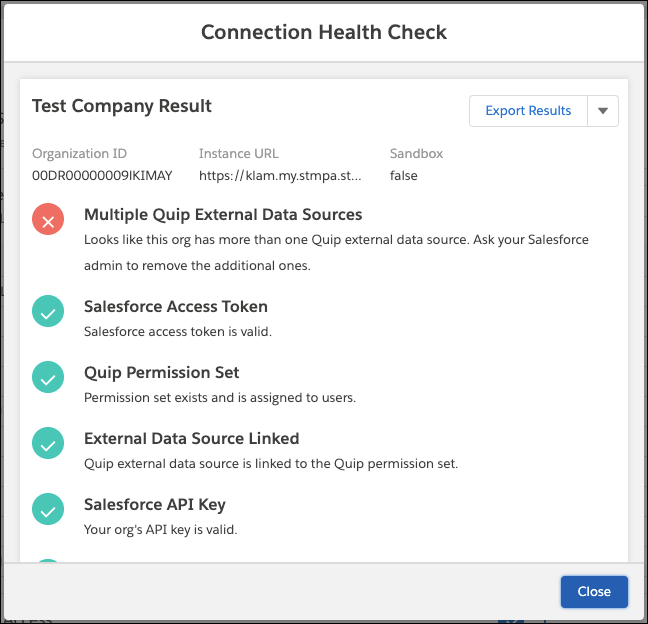Click the description about removing additional data sources
The image size is (648, 624).
click(x=336, y=252)
